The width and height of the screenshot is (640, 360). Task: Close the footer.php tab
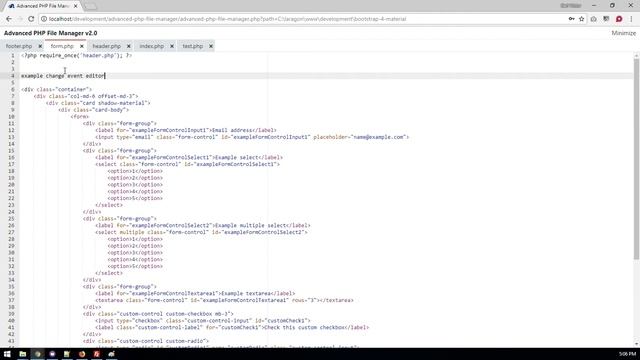pyautogui.click(x=40, y=46)
